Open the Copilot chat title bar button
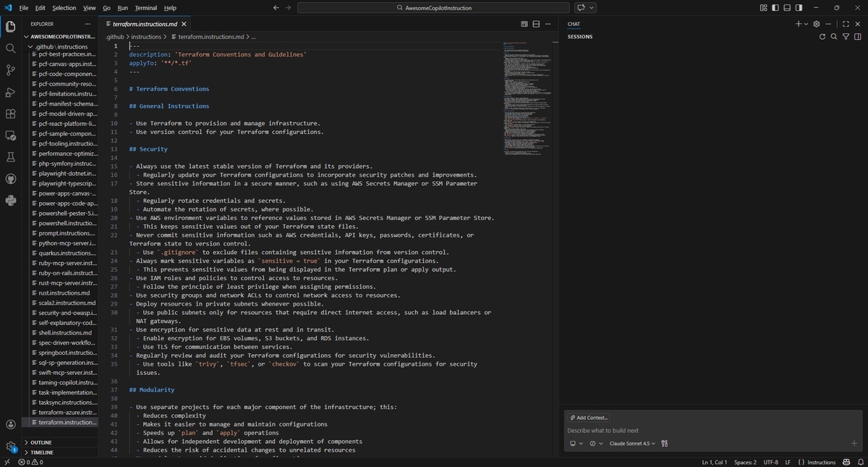This screenshot has height=467, width=868. [581, 8]
